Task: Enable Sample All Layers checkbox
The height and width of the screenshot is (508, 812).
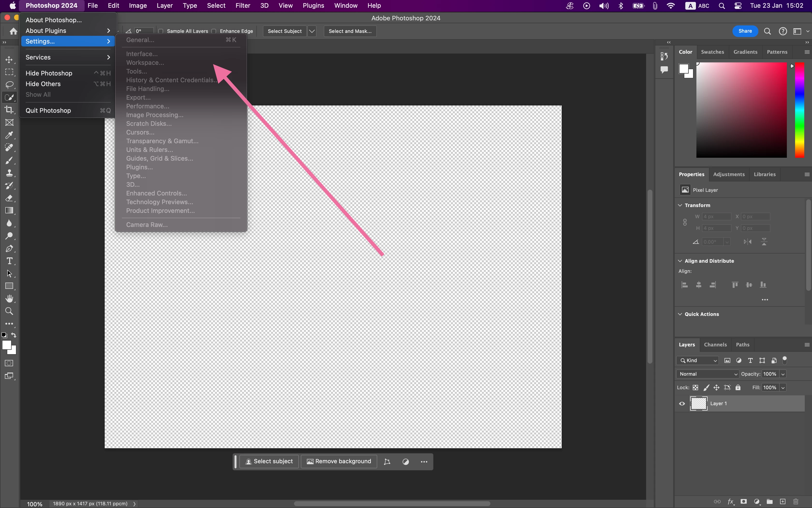Action: [x=161, y=31]
